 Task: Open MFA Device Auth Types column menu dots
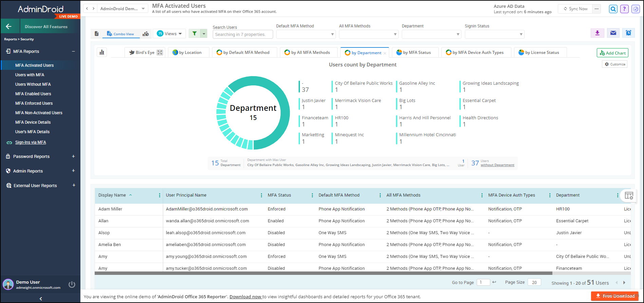point(550,195)
